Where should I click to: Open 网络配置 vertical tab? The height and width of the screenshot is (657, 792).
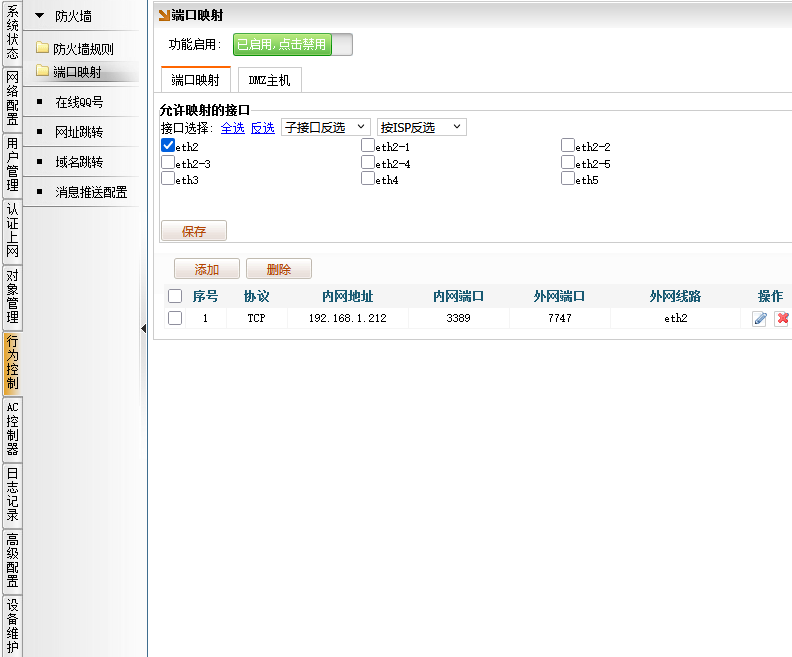(x=12, y=98)
